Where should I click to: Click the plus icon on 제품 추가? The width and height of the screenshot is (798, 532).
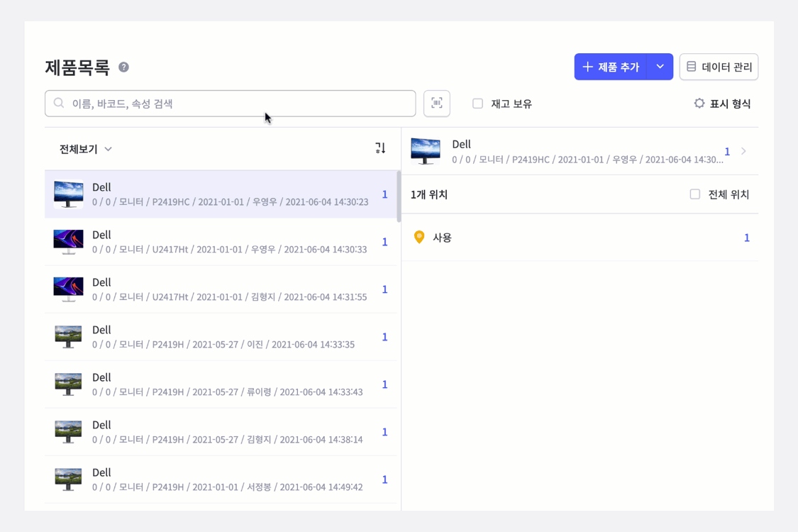point(588,67)
